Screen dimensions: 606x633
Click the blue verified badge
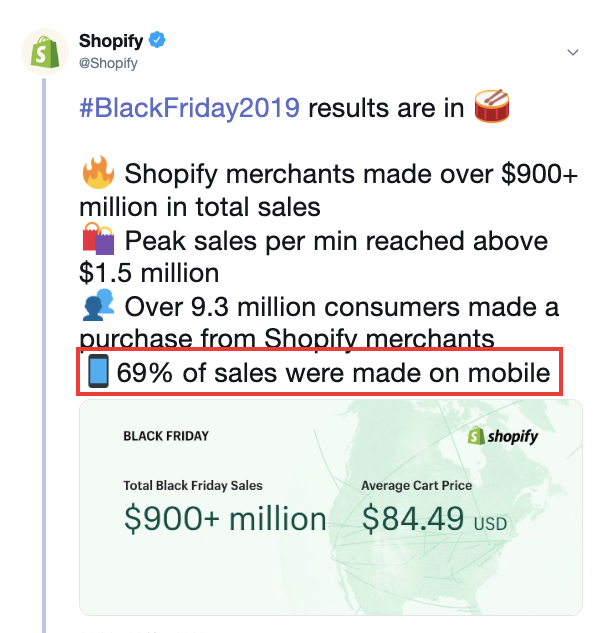pos(157,40)
